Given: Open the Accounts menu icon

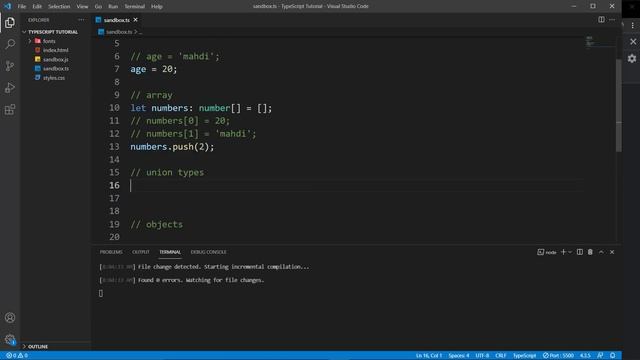Looking at the screenshot, I should (x=10, y=318).
